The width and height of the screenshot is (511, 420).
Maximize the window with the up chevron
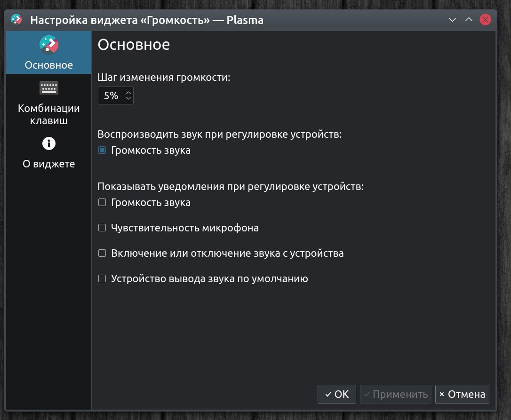tap(469, 20)
